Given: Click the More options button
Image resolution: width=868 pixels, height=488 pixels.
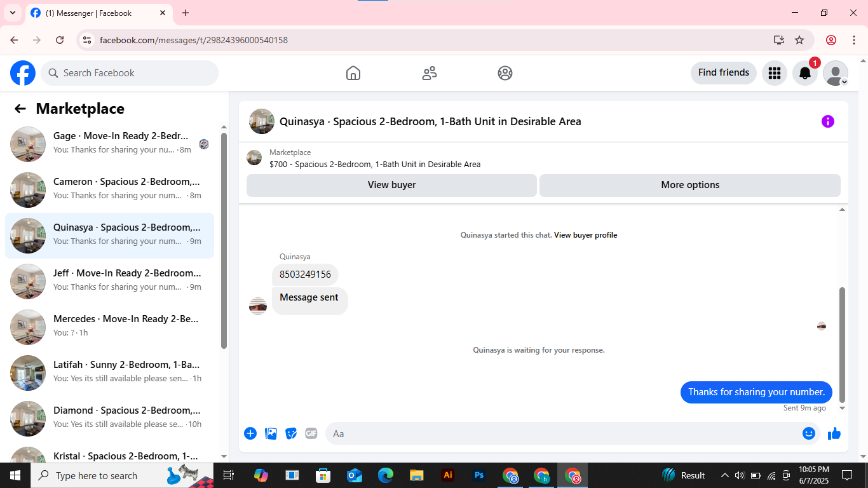Looking at the screenshot, I should [690, 185].
